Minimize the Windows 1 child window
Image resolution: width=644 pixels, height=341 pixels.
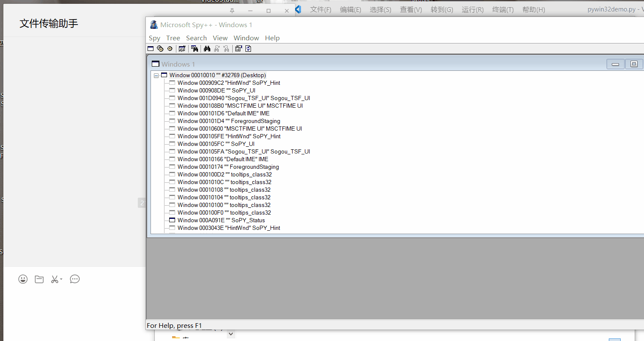(615, 64)
